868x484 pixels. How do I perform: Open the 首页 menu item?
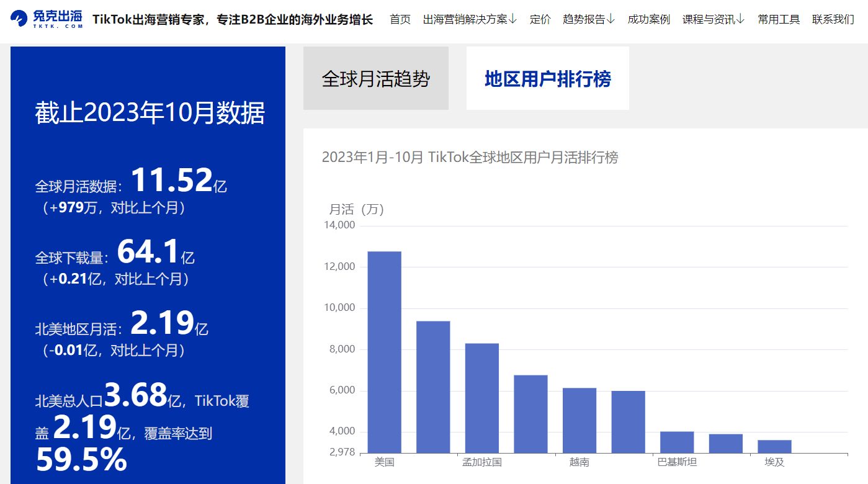400,19
